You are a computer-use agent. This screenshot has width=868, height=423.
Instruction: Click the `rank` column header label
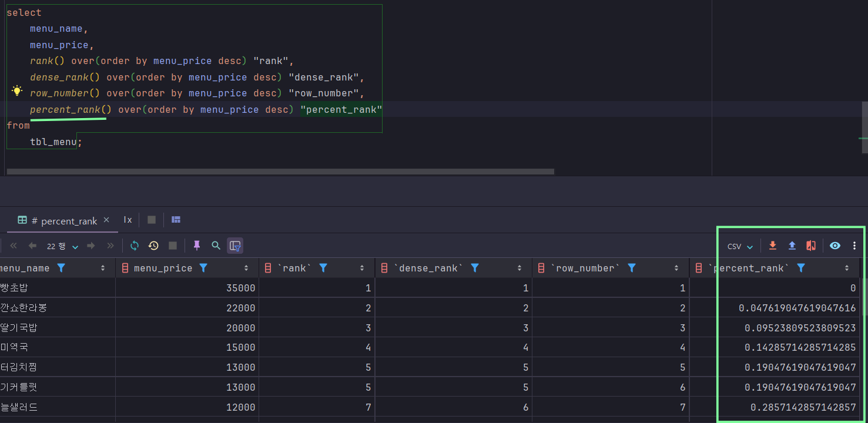coord(294,268)
